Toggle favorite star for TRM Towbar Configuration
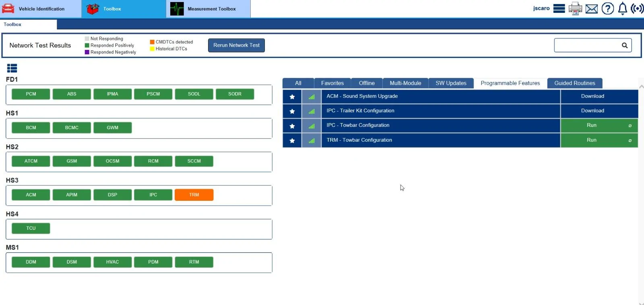The width and height of the screenshot is (644, 305). pyautogui.click(x=292, y=140)
